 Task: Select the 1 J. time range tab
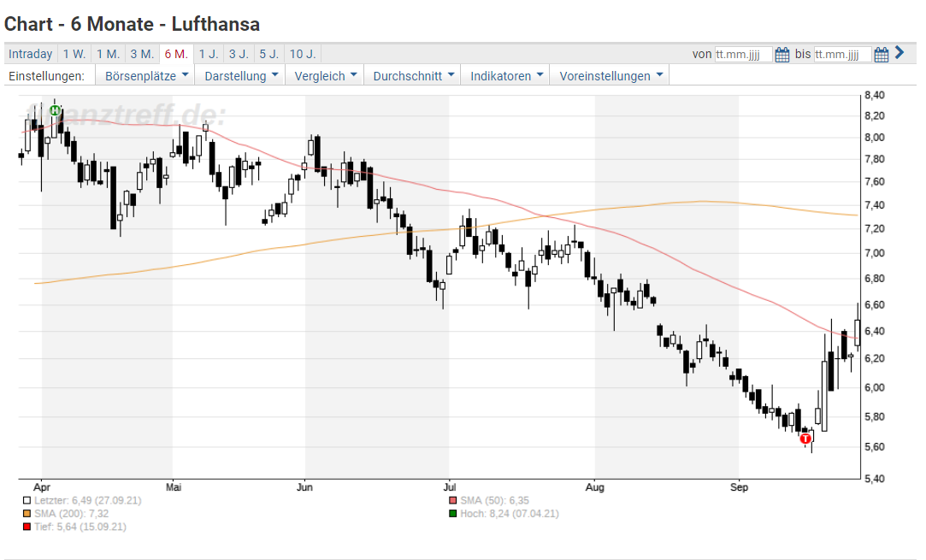click(x=209, y=55)
